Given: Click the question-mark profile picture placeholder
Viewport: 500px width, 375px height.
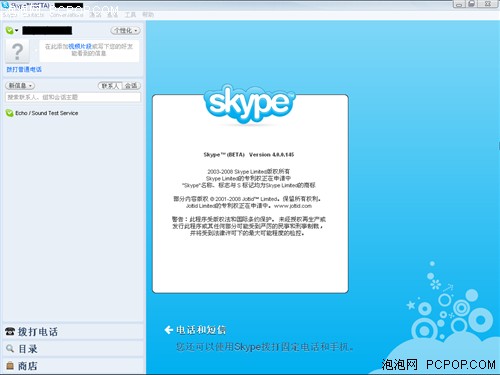Looking at the screenshot, I should click(x=17, y=52).
